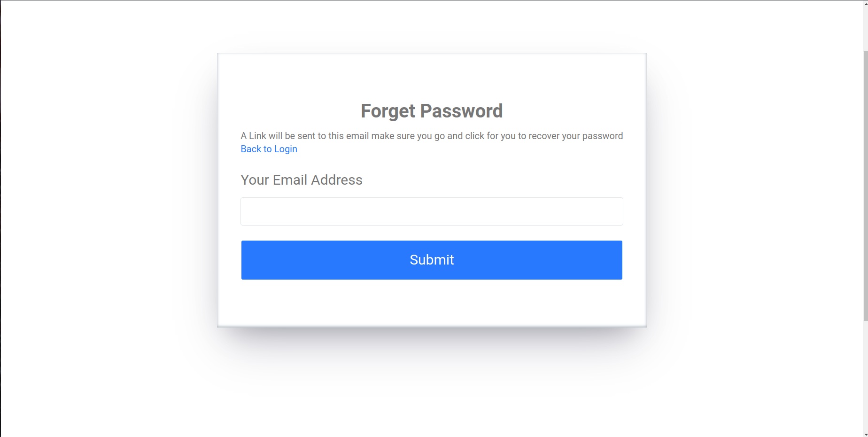Screen dimensions: 868x437
Task: Click the Submit text on the button
Action: point(431,260)
